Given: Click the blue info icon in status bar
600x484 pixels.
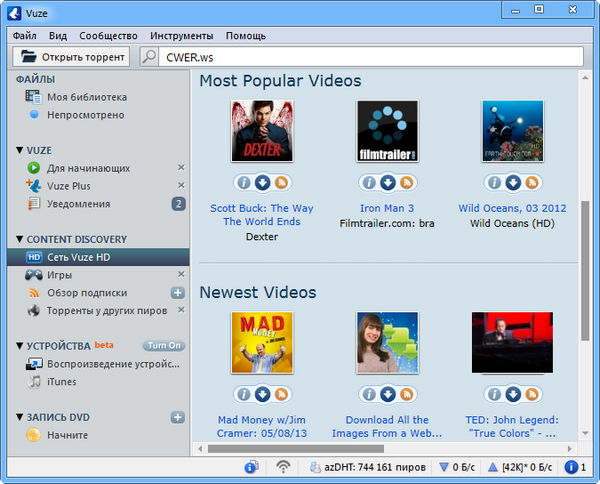Looking at the screenshot, I should [251, 467].
